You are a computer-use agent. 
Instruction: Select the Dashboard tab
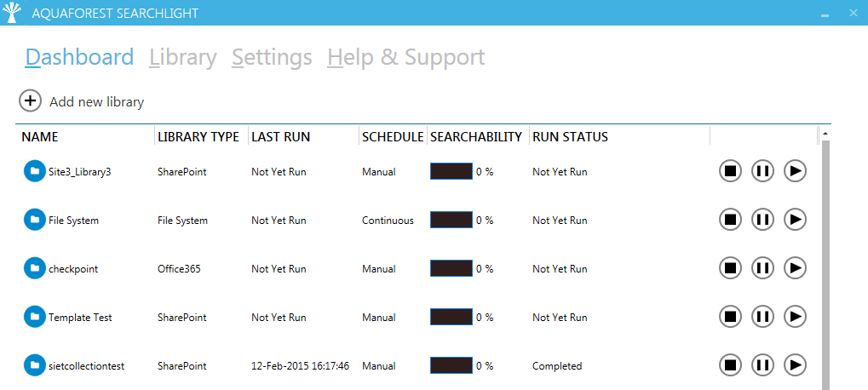79,58
